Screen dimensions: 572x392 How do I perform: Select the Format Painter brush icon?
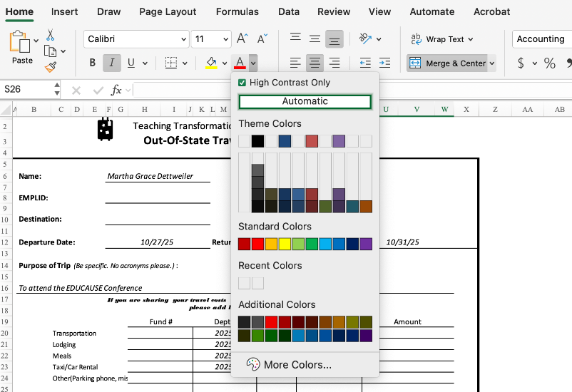coord(51,67)
